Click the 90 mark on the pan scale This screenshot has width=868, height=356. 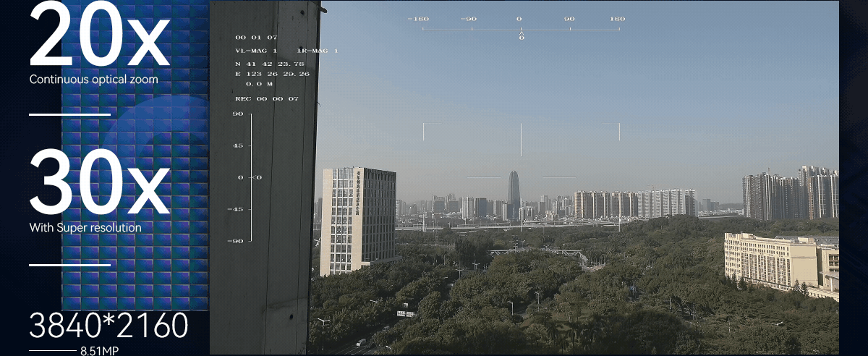pos(569,19)
